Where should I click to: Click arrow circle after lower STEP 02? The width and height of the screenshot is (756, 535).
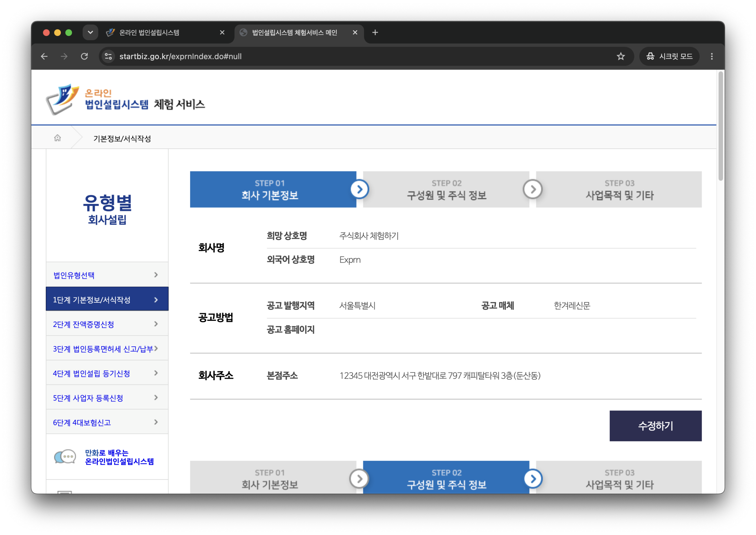click(532, 479)
